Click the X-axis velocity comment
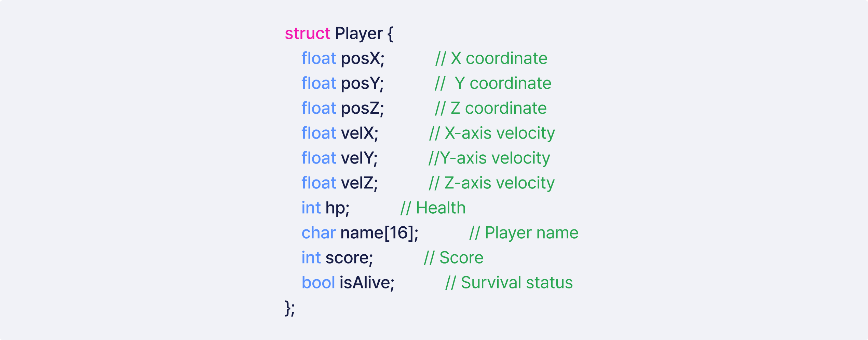Image resolution: width=868 pixels, height=340 pixels. click(x=492, y=133)
